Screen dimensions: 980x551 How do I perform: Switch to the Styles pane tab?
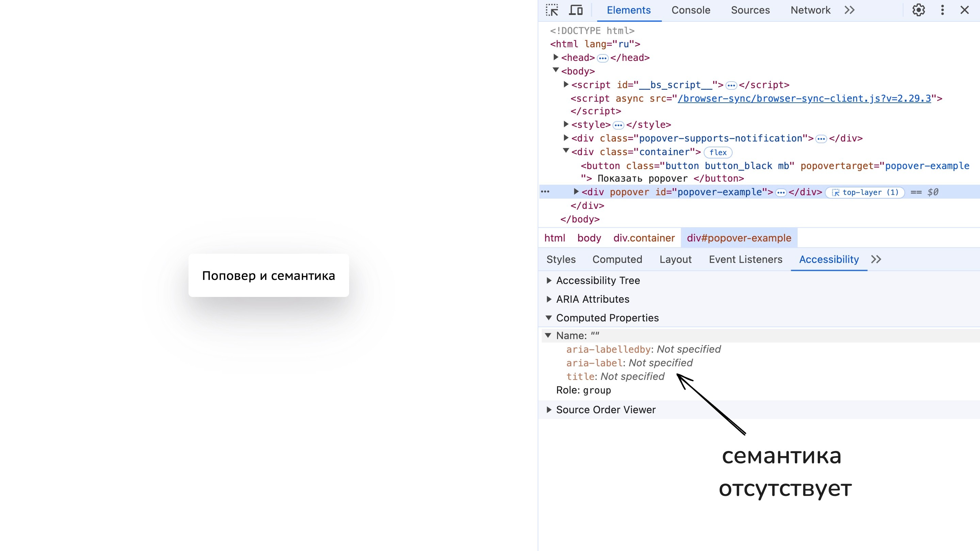561,259
